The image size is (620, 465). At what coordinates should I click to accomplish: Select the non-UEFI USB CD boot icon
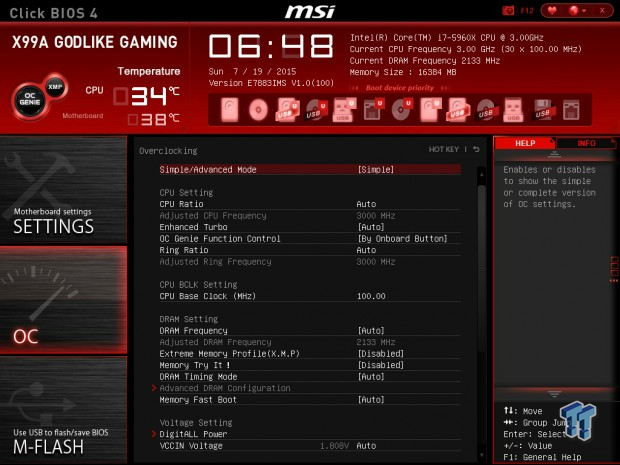click(486, 110)
